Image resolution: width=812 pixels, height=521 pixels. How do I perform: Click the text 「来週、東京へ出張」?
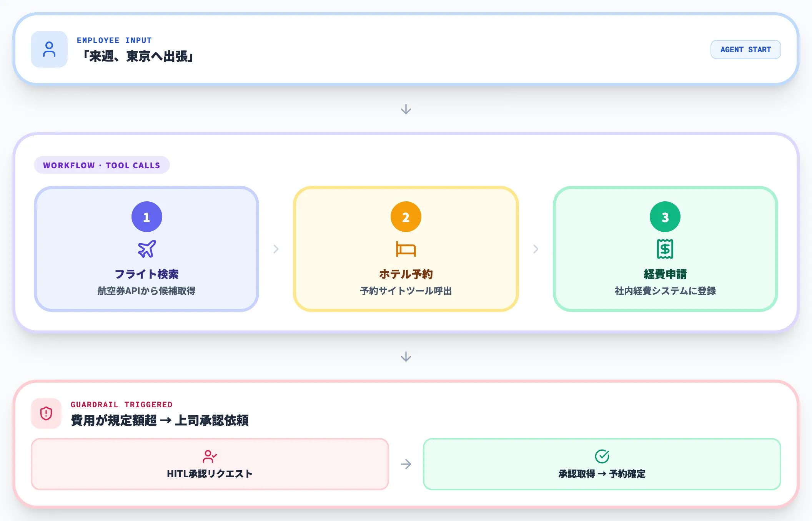point(137,56)
